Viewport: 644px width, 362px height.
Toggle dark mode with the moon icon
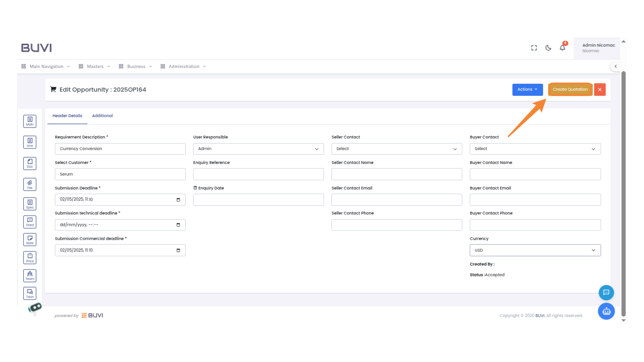pyautogui.click(x=548, y=48)
